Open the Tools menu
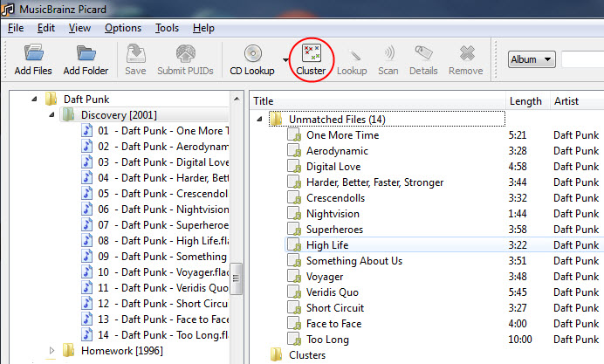This screenshot has width=604, height=364. coord(167,28)
